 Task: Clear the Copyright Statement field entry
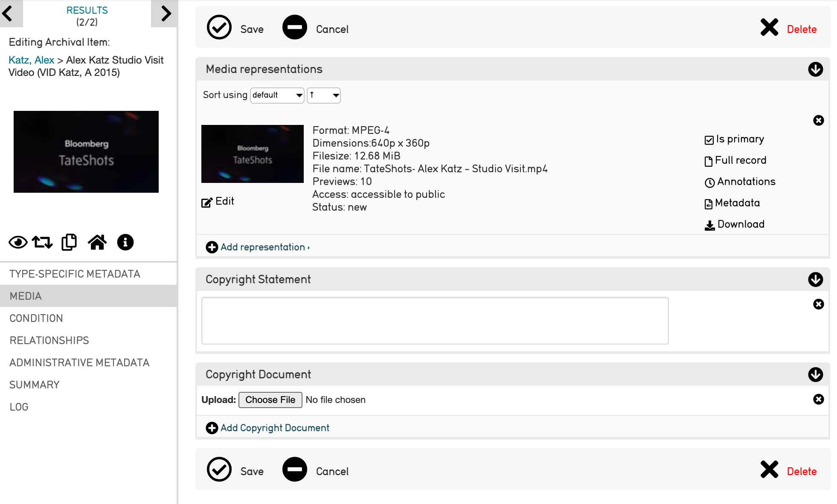pos(818,304)
